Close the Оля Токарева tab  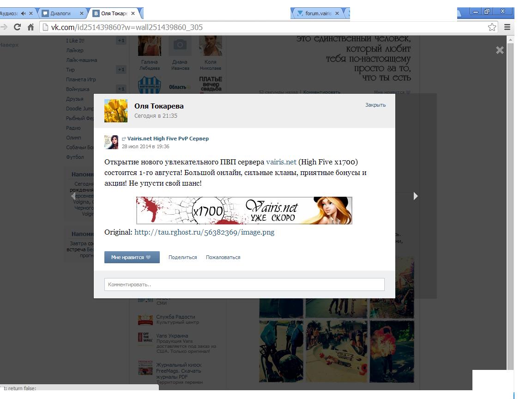[x=133, y=13]
